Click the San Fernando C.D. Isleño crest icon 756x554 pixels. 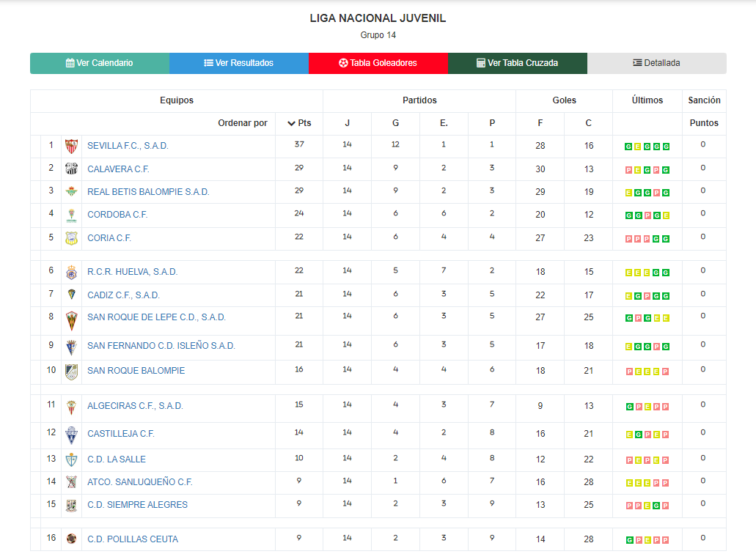point(71,347)
